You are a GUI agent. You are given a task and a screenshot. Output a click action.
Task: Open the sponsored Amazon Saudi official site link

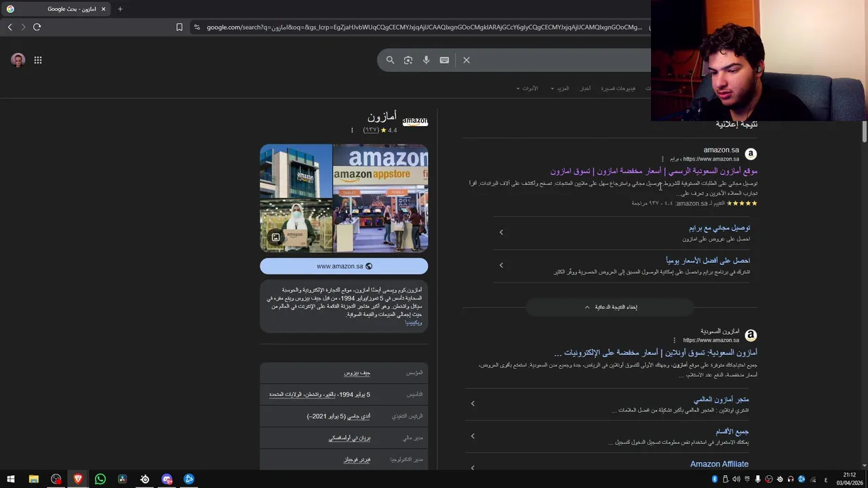(654, 171)
